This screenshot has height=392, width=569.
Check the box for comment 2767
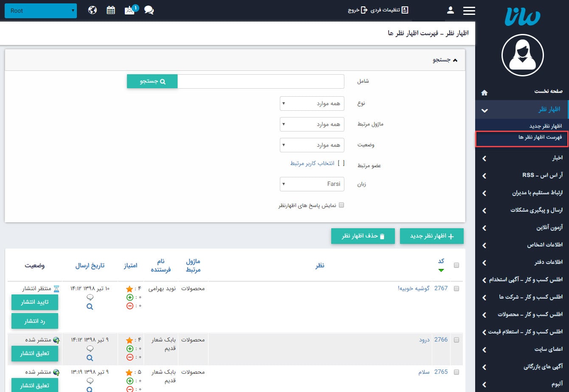(x=456, y=288)
